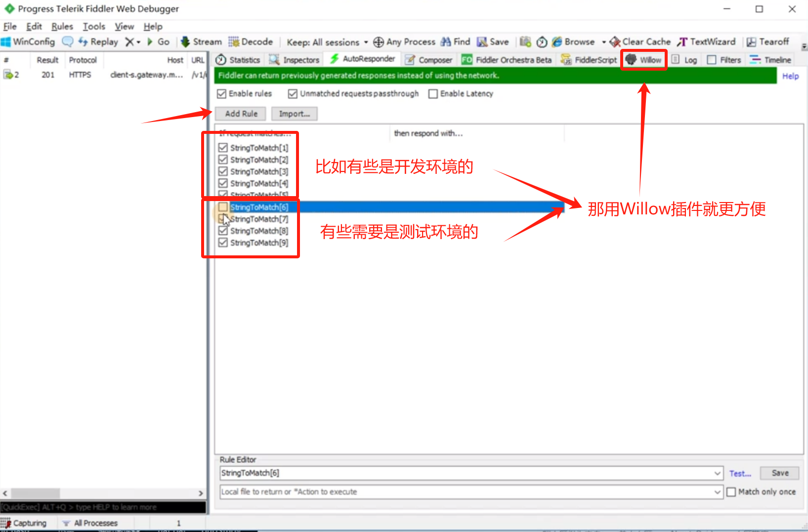Screen dimensions: 808x532
Task: Uncheck the StringToMatch[1] rule checkbox
Action: pos(223,148)
